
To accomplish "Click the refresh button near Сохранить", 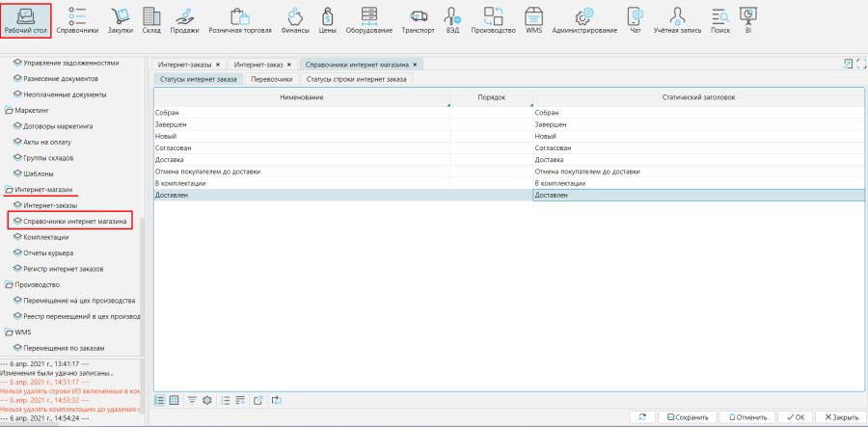I will coord(641,417).
